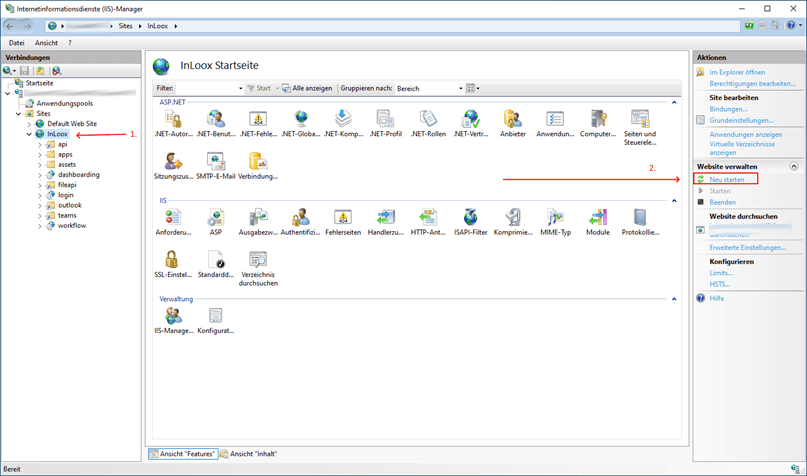Open the ? help menu

tap(69, 43)
